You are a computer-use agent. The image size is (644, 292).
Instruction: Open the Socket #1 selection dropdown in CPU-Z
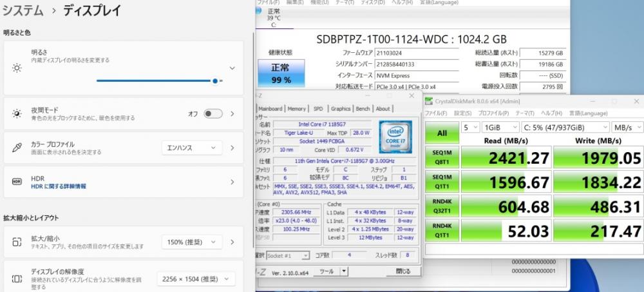tap(288, 256)
